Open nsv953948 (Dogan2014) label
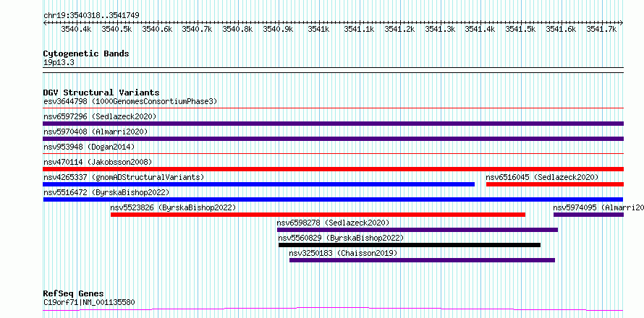The height and width of the screenshot is (318, 644). pyautogui.click(x=89, y=147)
